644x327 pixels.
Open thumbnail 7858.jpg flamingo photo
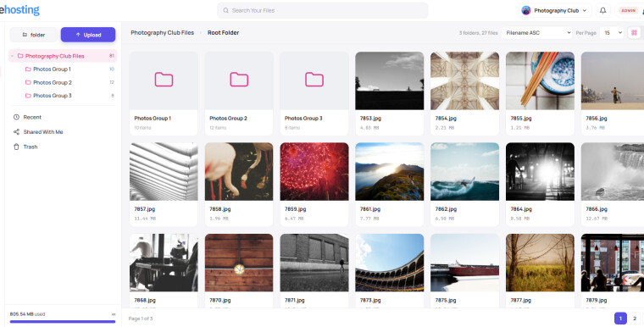pos(239,172)
